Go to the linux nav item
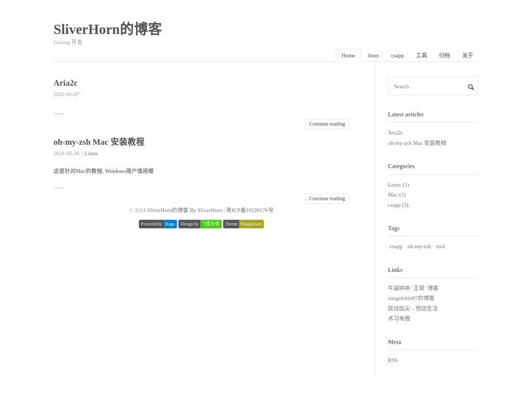Viewport: 532px width, 399px height. pos(373,55)
